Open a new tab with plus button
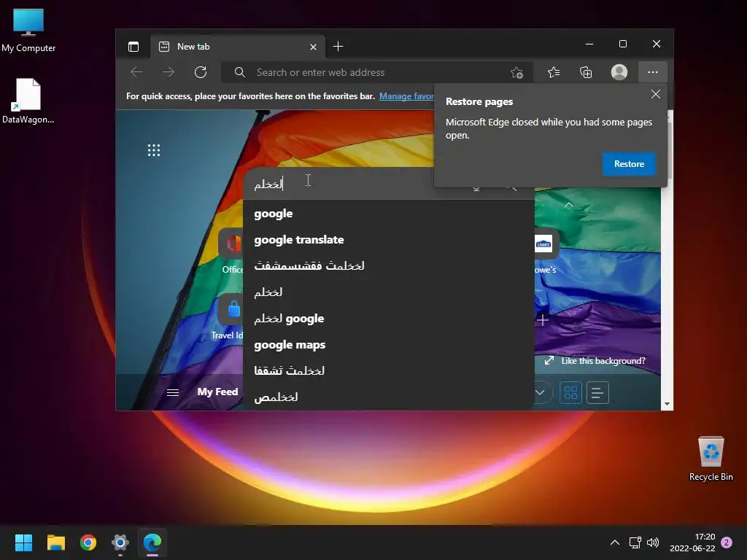 click(x=338, y=47)
